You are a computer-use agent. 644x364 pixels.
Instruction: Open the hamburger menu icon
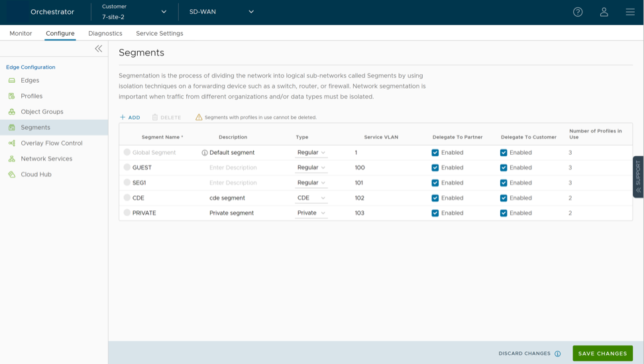[x=630, y=12]
